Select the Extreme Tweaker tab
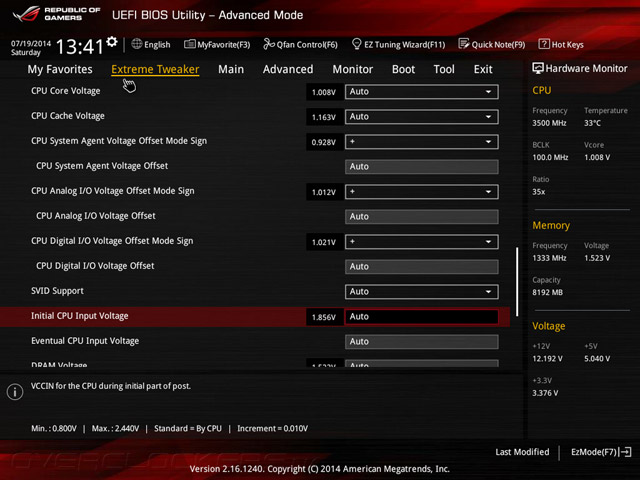 (155, 69)
